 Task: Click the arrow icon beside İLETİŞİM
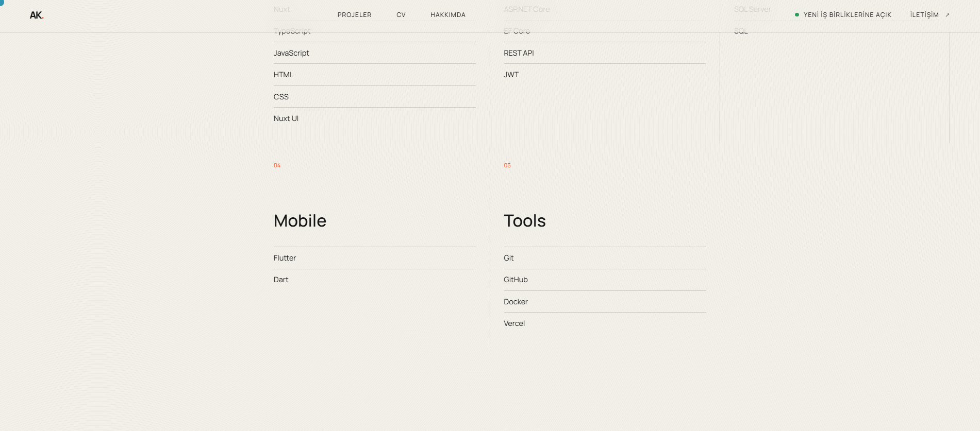tap(948, 15)
